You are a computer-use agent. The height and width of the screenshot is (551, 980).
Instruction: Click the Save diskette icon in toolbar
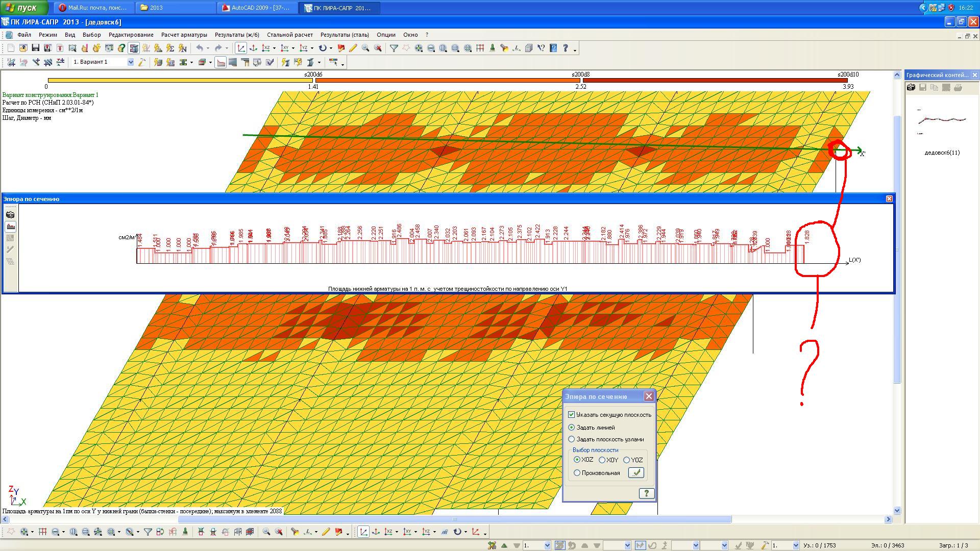pyautogui.click(x=35, y=48)
